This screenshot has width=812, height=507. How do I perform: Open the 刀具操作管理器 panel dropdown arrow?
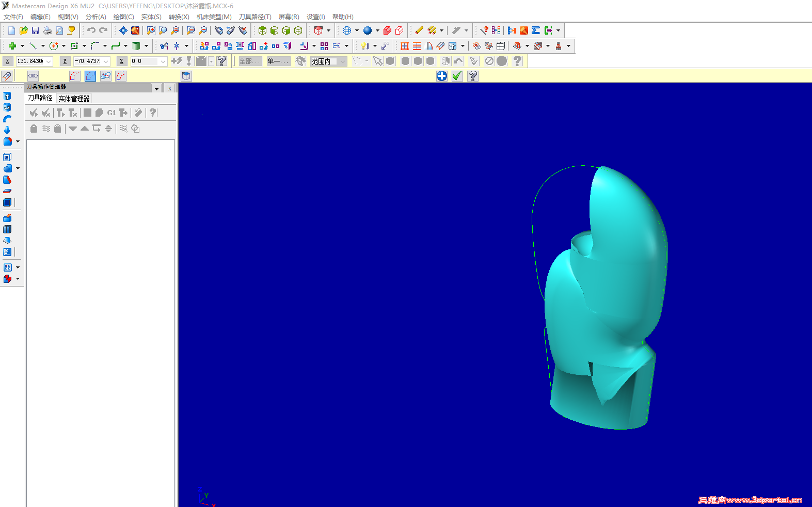156,89
